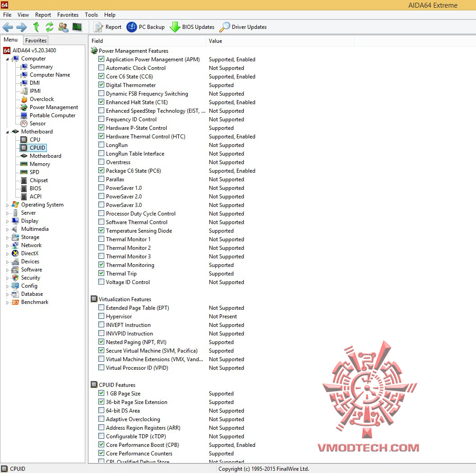The height and width of the screenshot is (473, 476).
Task: Toggle Hardware Thermal Control (HTC) checkbox
Action: 102,136
